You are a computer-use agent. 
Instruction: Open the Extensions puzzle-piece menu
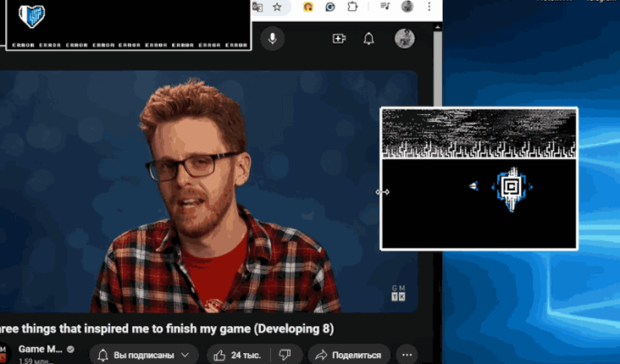[352, 7]
